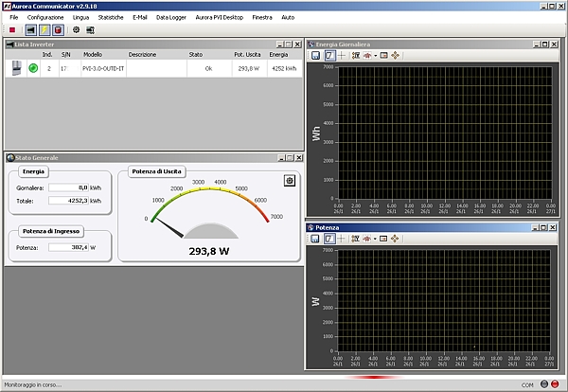
Task: Click the Energia Giornaliera window title bar
Action: (433, 45)
